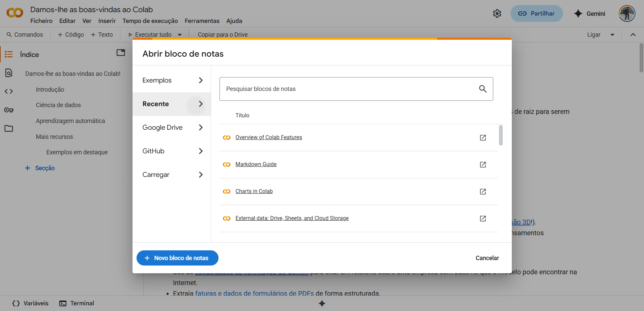
Task: Open the Ferramentas menu
Action: click(202, 21)
